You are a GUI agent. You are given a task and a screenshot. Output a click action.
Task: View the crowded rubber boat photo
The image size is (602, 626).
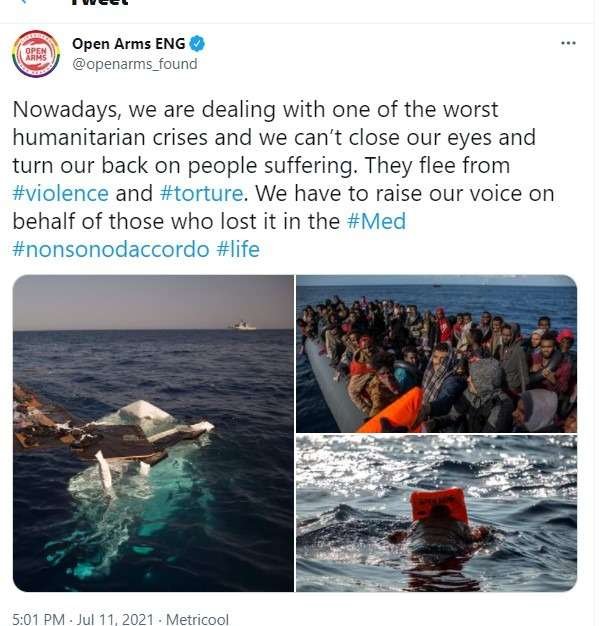436,354
